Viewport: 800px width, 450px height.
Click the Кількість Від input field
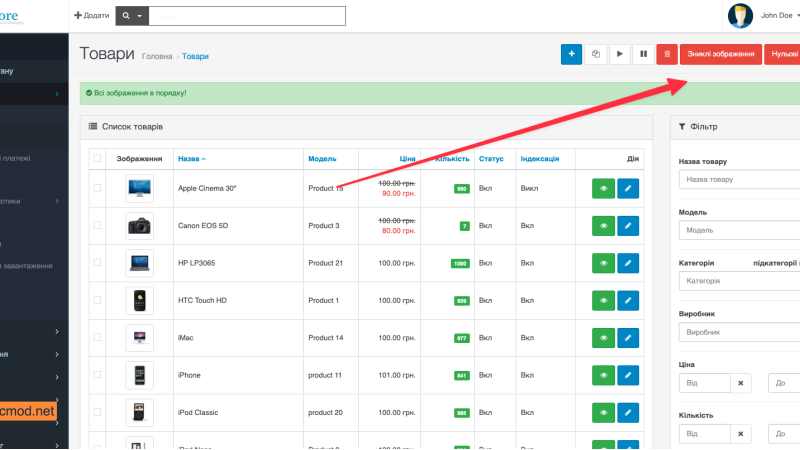[x=705, y=434]
